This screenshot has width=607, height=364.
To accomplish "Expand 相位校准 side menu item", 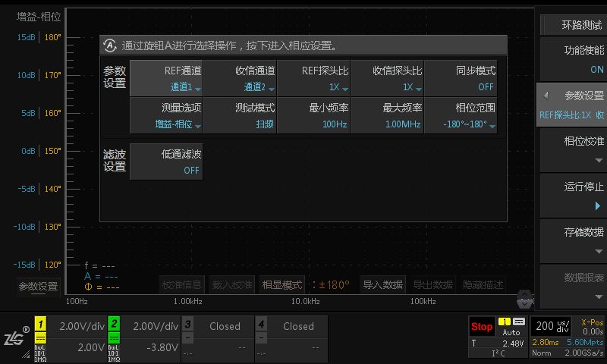I will click(x=574, y=150).
